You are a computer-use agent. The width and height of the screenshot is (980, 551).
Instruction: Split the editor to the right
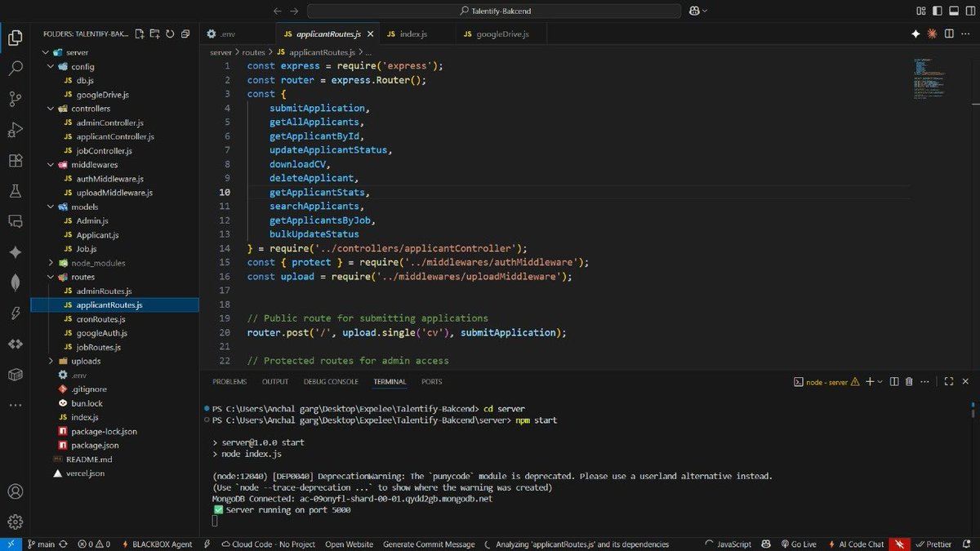pyautogui.click(x=947, y=34)
